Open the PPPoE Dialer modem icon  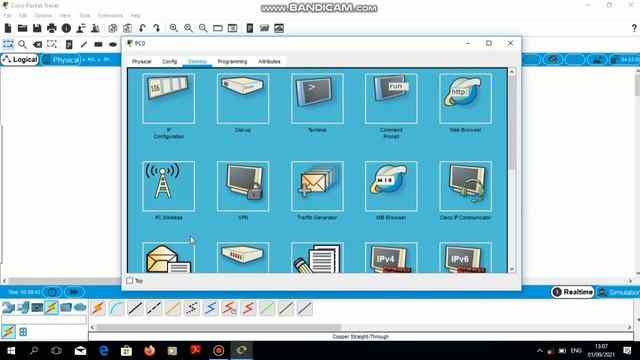click(x=243, y=258)
